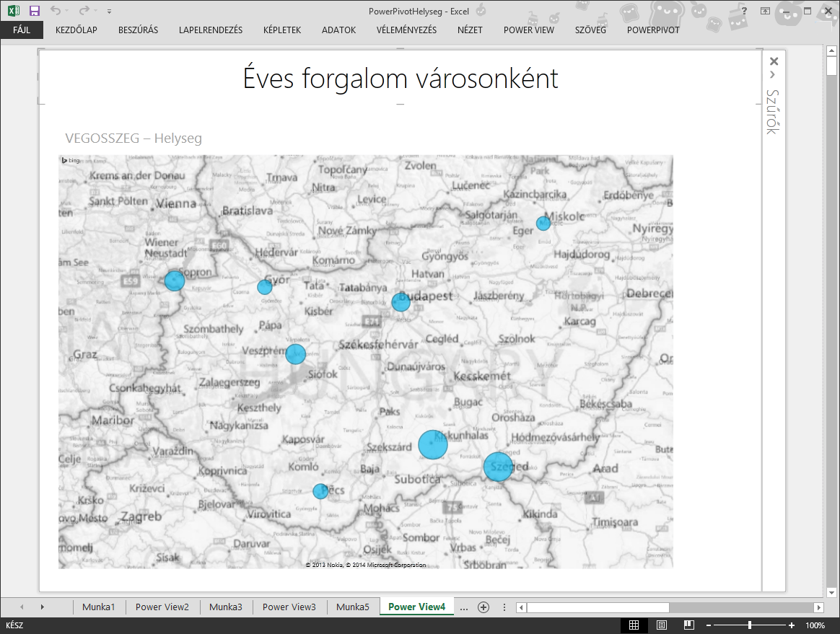
Task: Switch to the Munka1 sheet tab
Action: pyautogui.click(x=99, y=607)
